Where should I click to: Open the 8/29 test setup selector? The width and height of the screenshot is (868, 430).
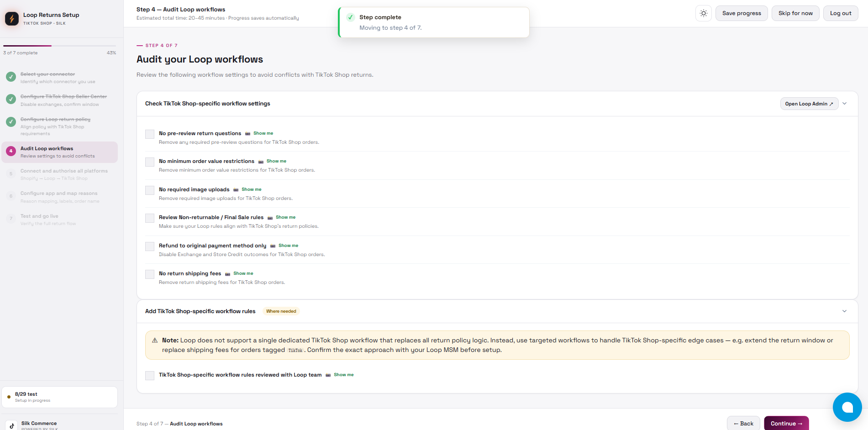coord(60,397)
